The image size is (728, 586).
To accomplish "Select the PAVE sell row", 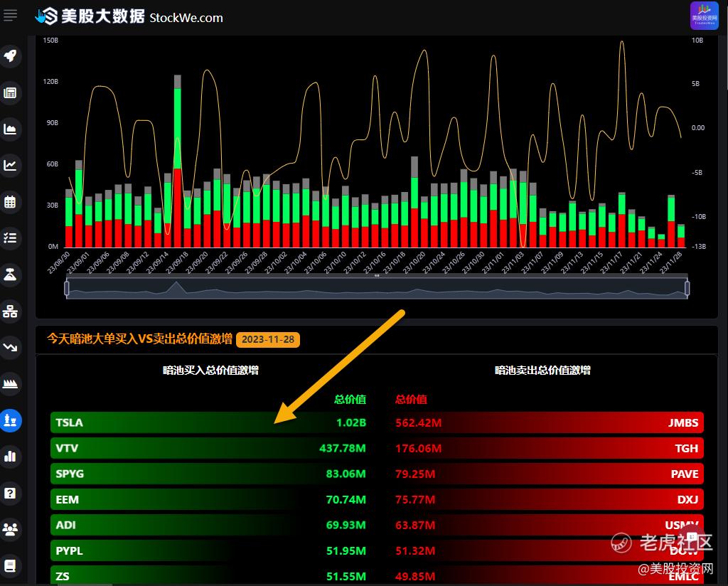I will click(x=548, y=474).
